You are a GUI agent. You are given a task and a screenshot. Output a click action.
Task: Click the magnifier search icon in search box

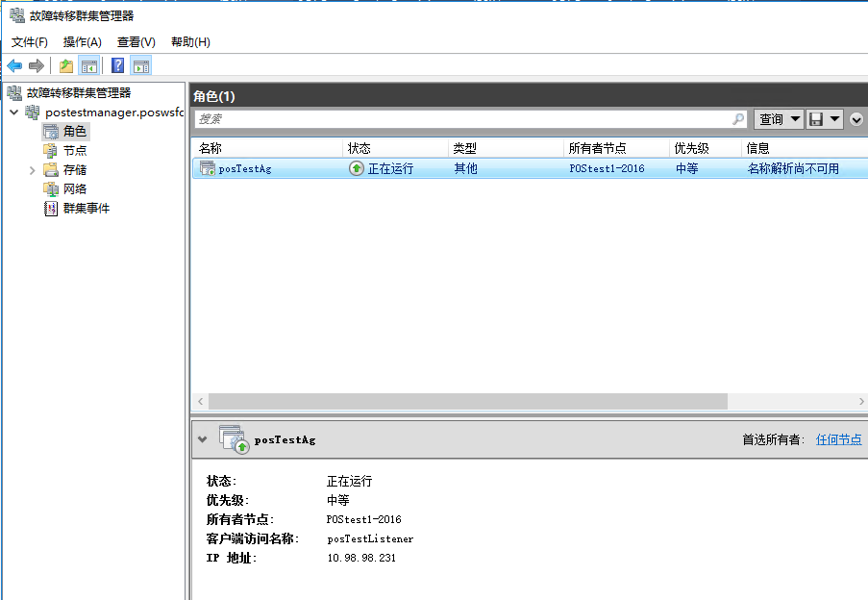click(738, 119)
